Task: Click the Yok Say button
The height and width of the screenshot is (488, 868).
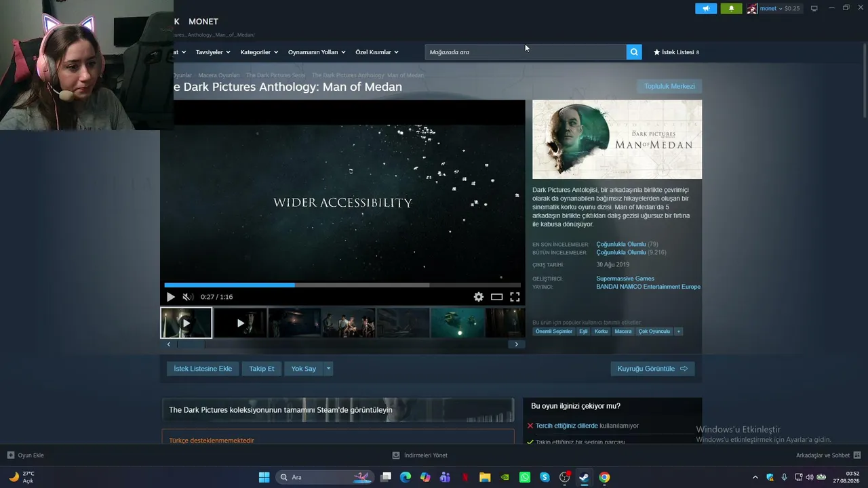Action: point(304,369)
